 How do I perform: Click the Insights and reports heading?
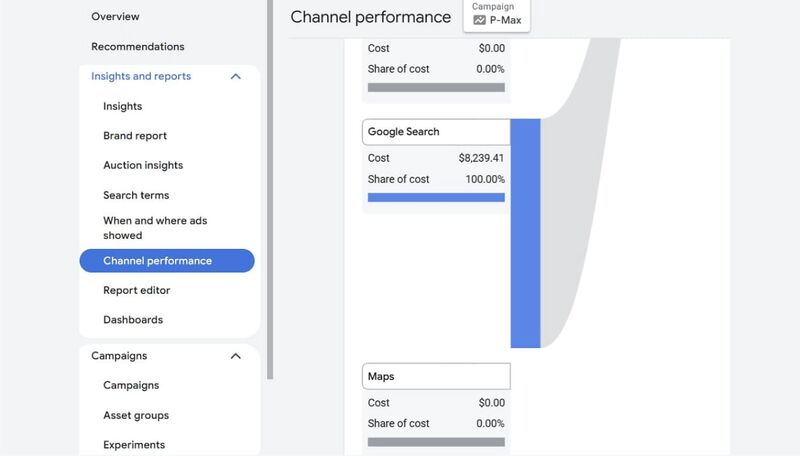[141, 76]
